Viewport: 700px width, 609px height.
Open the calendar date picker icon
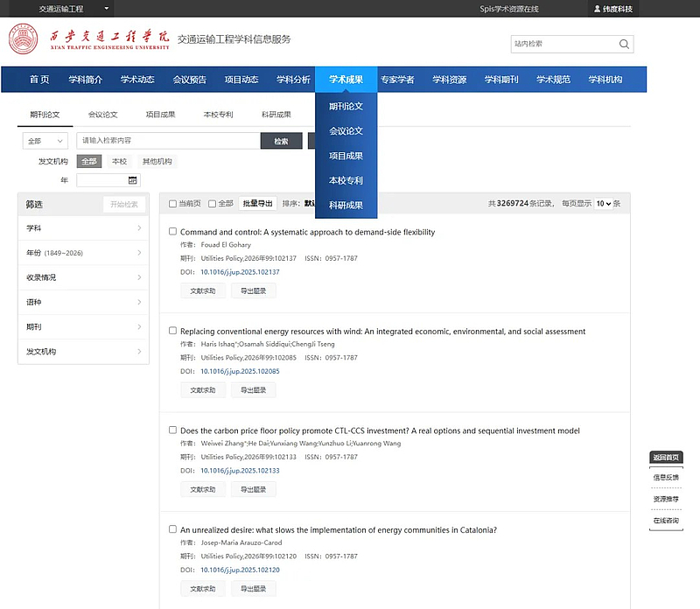tap(133, 180)
